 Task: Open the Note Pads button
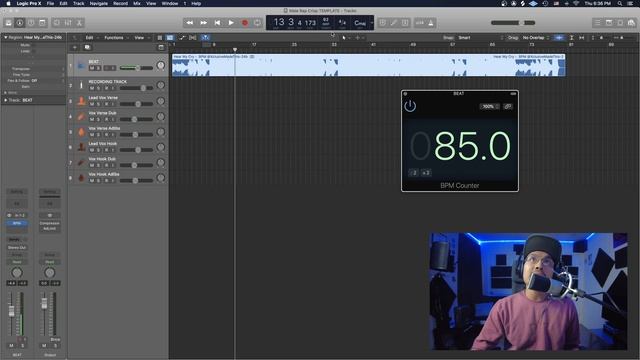point(609,23)
